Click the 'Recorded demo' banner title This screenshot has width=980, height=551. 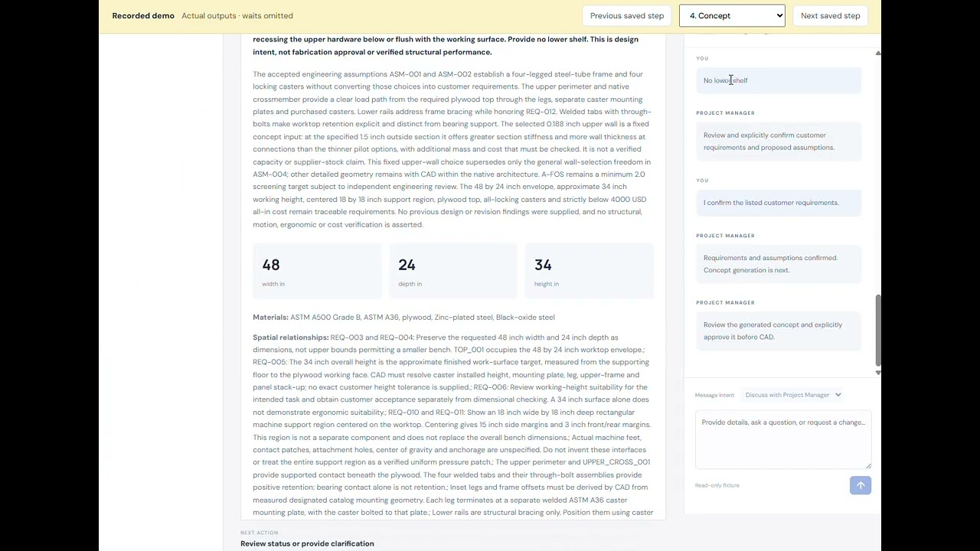click(x=143, y=15)
